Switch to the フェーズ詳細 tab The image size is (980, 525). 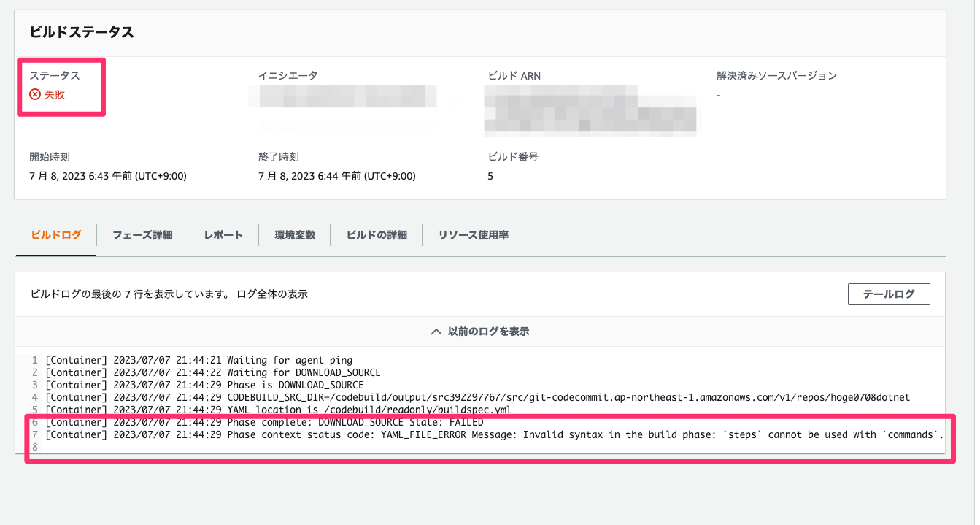point(142,235)
